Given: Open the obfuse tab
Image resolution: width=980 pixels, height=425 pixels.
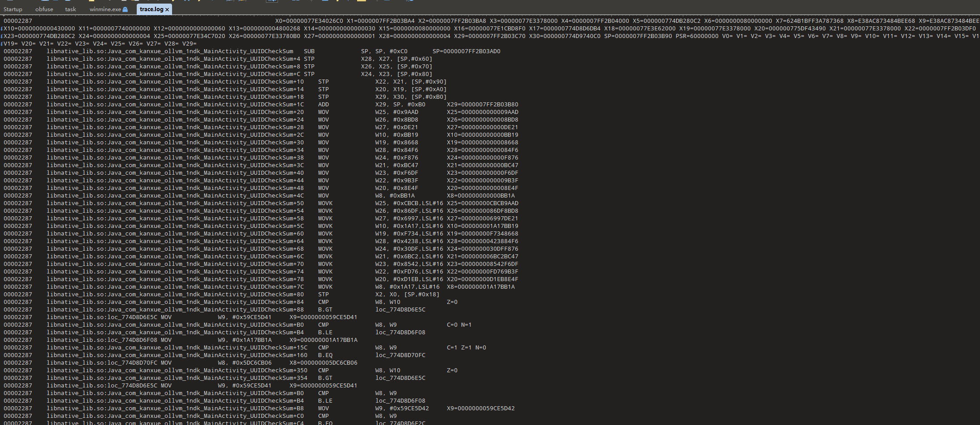Looking at the screenshot, I should 44,9.
